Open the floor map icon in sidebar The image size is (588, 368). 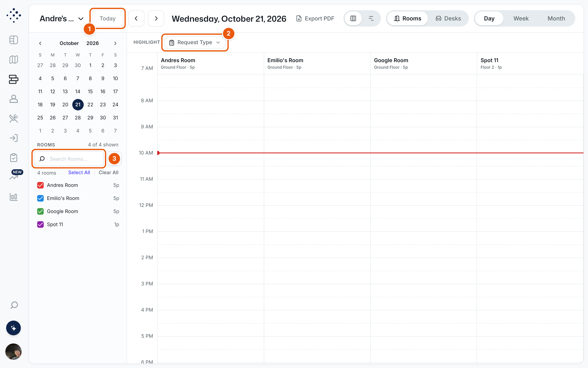[14, 60]
